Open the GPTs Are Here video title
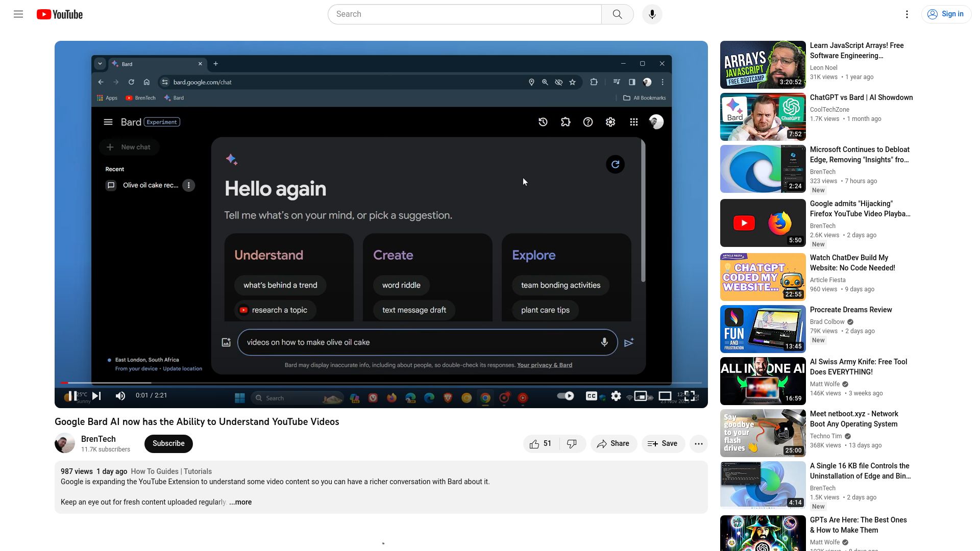Image resolution: width=980 pixels, height=551 pixels. click(x=859, y=525)
